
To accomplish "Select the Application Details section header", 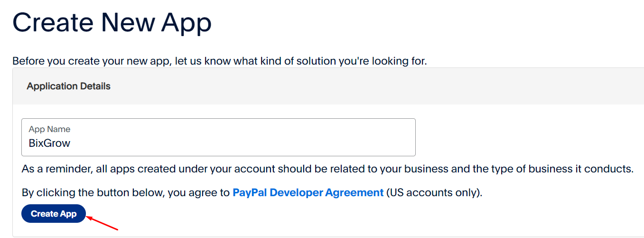I will 68,86.
